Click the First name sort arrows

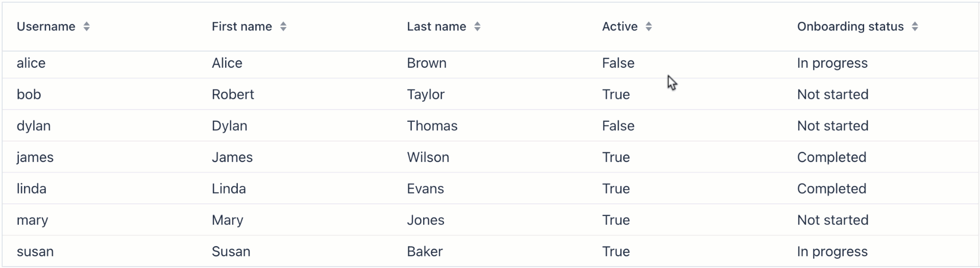283,26
